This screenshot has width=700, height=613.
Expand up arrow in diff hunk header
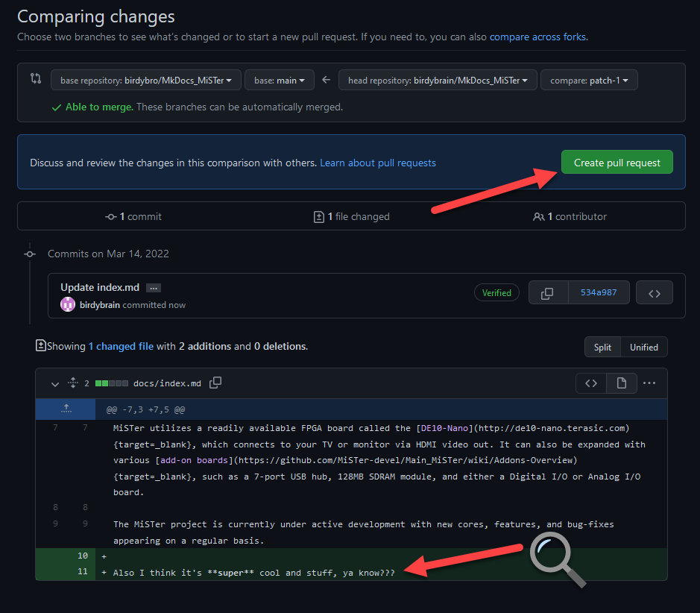66,409
